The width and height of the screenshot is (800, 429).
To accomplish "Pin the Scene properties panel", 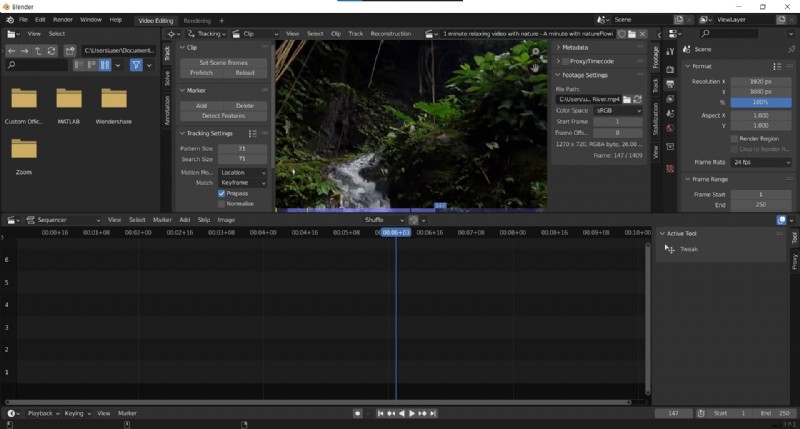I will 791,49.
